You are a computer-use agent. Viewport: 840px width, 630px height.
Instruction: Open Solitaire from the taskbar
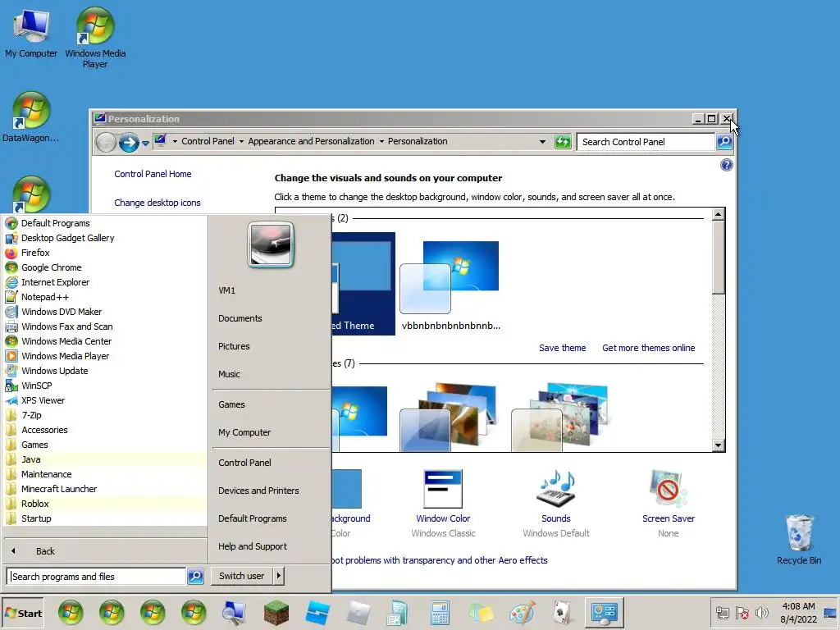pos(563,613)
